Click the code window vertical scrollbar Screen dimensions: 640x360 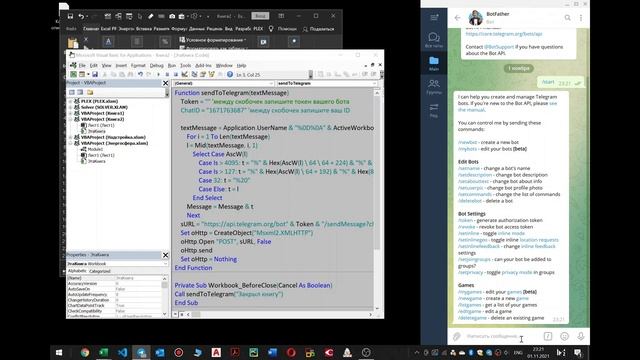click(x=377, y=200)
